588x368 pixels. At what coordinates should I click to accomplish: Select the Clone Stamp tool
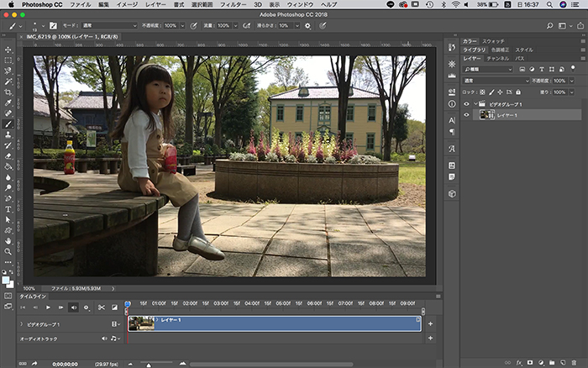[8, 134]
